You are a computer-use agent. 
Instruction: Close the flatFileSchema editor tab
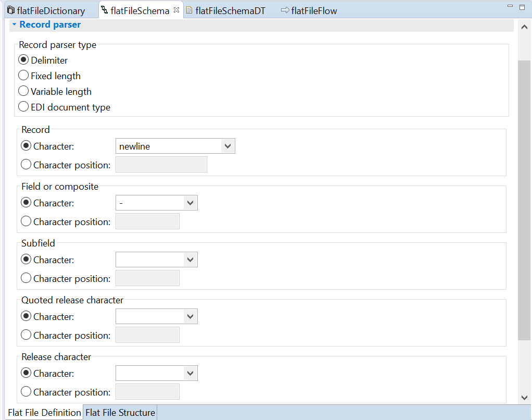[x=176, y=9]
